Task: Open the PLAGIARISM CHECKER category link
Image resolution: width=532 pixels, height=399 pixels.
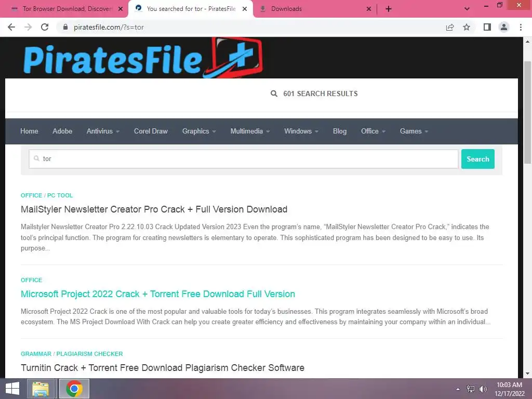Action: [x=89, y=353]
